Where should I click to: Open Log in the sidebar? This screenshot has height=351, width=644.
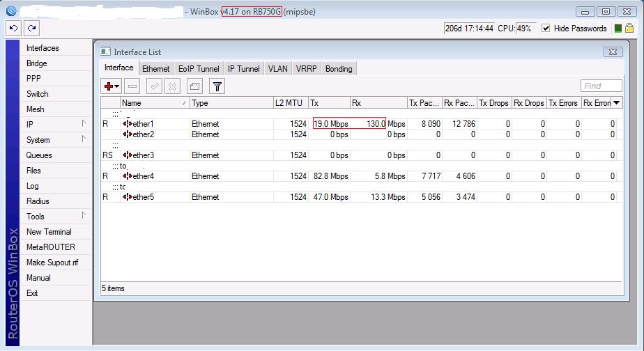click(33, 186)
